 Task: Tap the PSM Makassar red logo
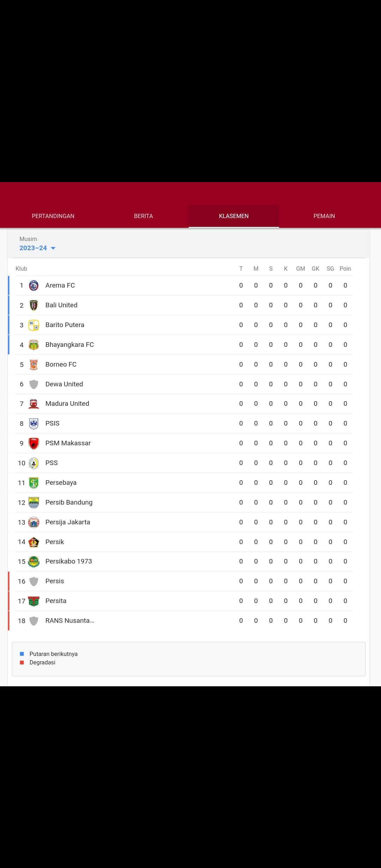click(34, 443)
